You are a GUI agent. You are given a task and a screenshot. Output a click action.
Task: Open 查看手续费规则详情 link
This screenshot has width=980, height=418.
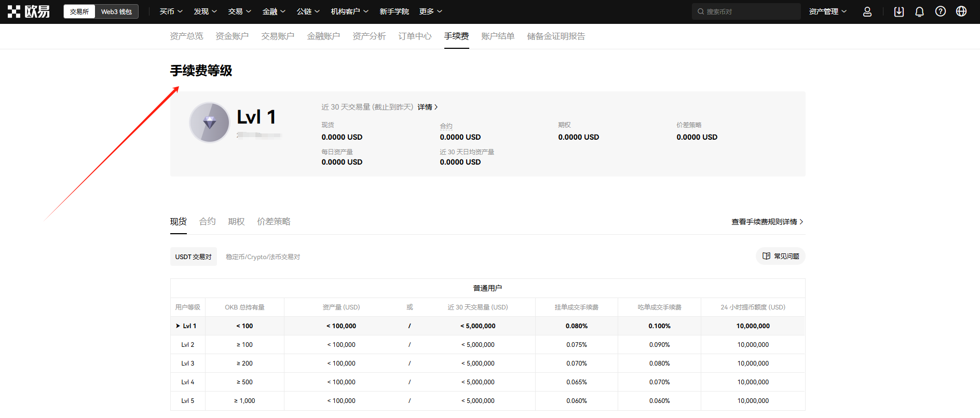tap(767, 222)
